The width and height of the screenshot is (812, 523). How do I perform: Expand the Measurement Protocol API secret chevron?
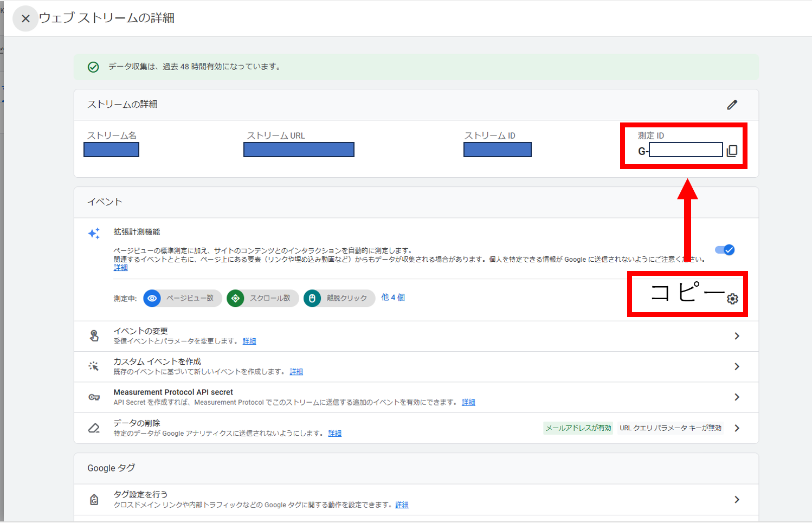pyautogui.click(x=737, y=397)
